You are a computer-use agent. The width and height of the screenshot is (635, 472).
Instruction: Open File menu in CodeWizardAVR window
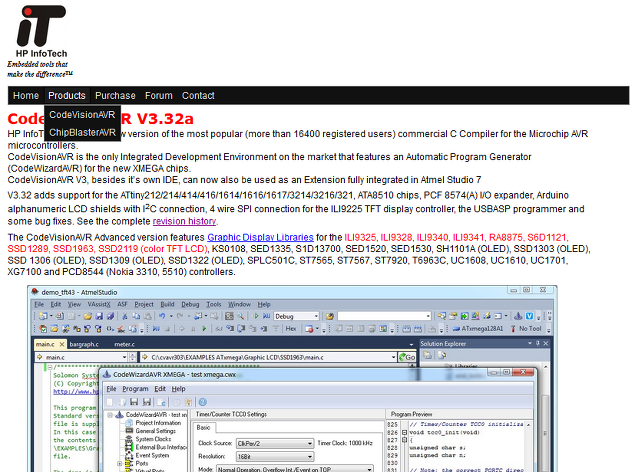click(x=111, y=389)
